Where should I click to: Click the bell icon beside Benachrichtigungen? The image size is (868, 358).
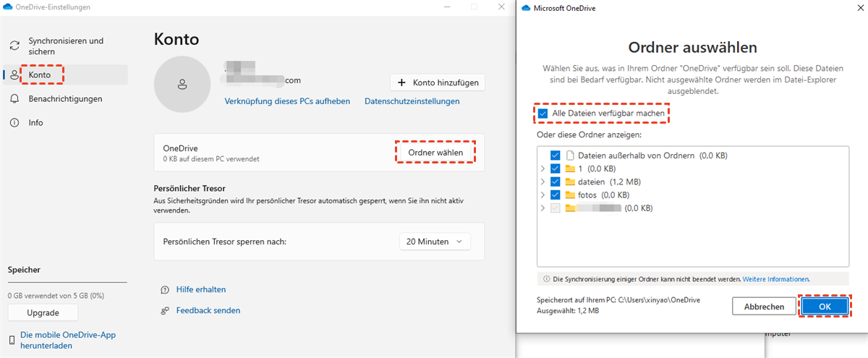(14, 98)
